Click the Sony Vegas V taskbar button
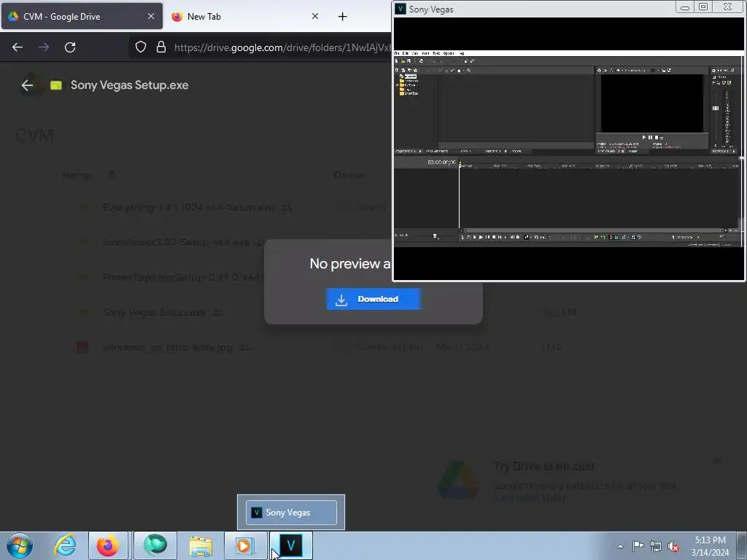Viewport: 747px width, 560px height. tap(291, 545)
